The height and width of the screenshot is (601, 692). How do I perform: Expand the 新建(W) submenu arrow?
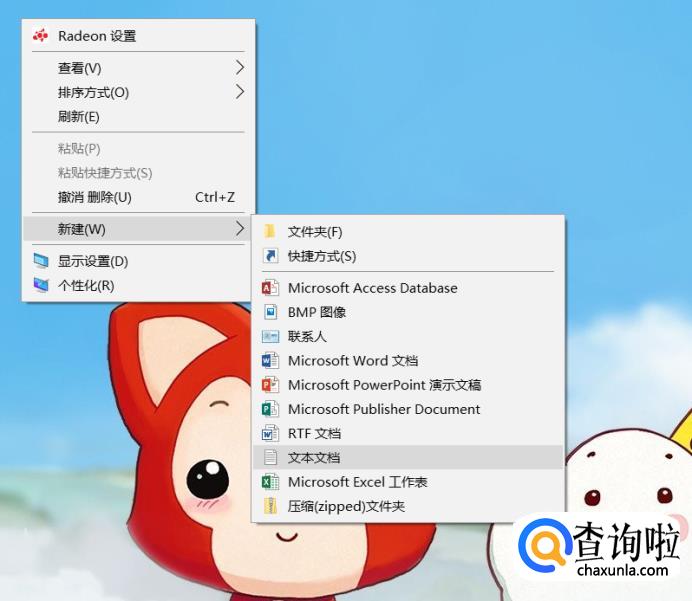(x=240, y=229)
